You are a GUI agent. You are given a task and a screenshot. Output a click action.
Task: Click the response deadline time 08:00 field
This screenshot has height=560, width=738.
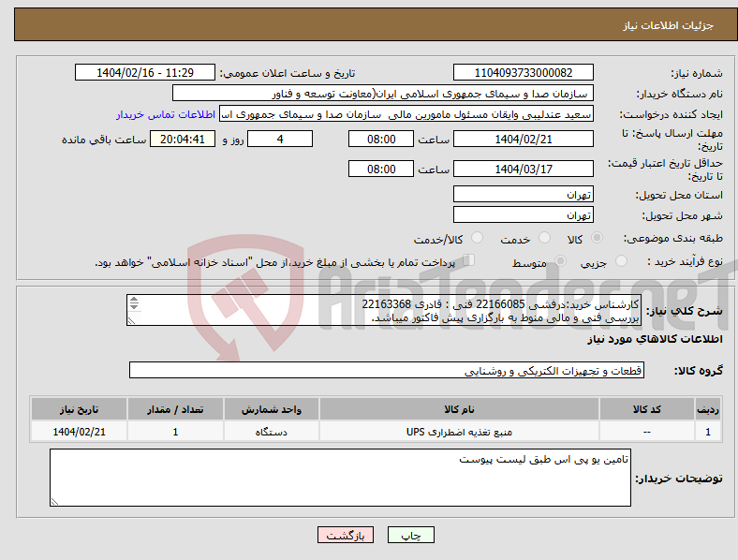(x=381, y=139)
